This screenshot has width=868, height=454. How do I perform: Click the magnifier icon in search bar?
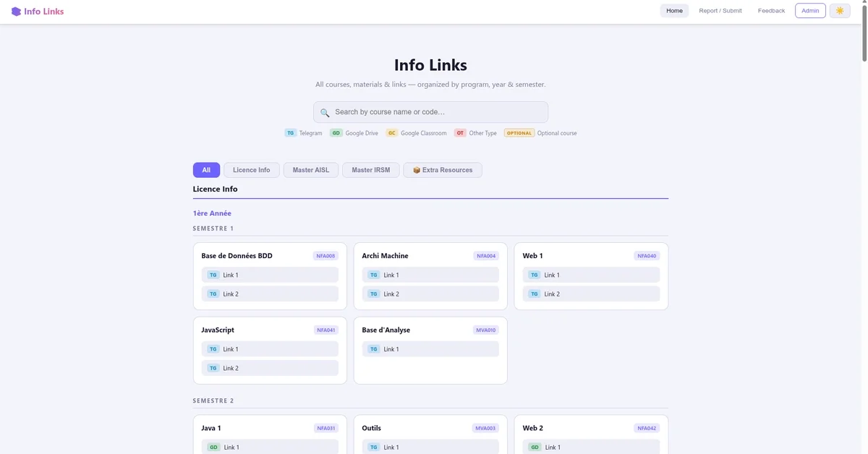click(325, 113)
